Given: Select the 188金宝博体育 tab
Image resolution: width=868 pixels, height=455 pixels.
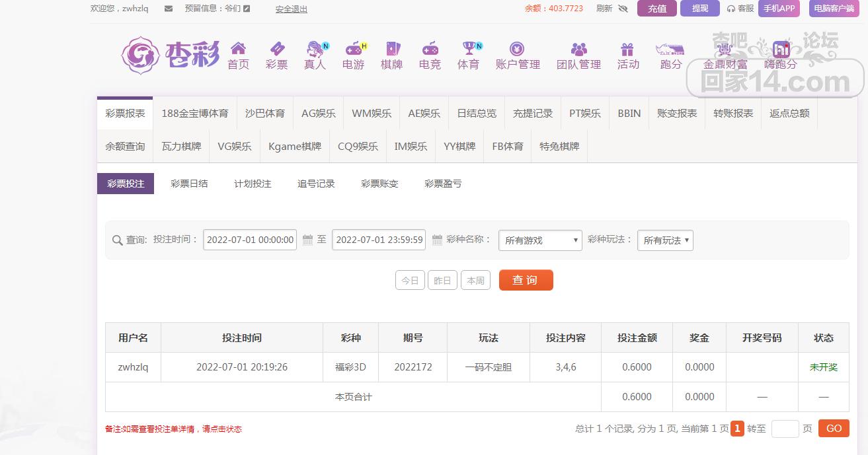Looking at the screenshot, I should 195,113.
